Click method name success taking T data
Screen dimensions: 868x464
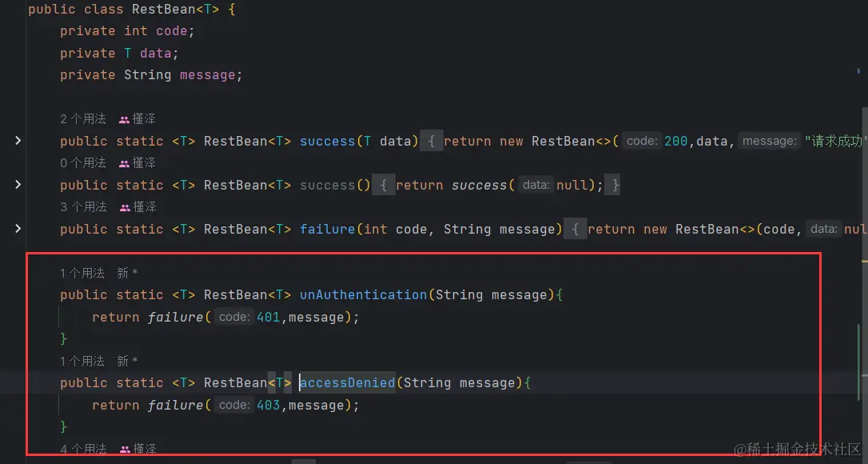(x=327, y=142)
